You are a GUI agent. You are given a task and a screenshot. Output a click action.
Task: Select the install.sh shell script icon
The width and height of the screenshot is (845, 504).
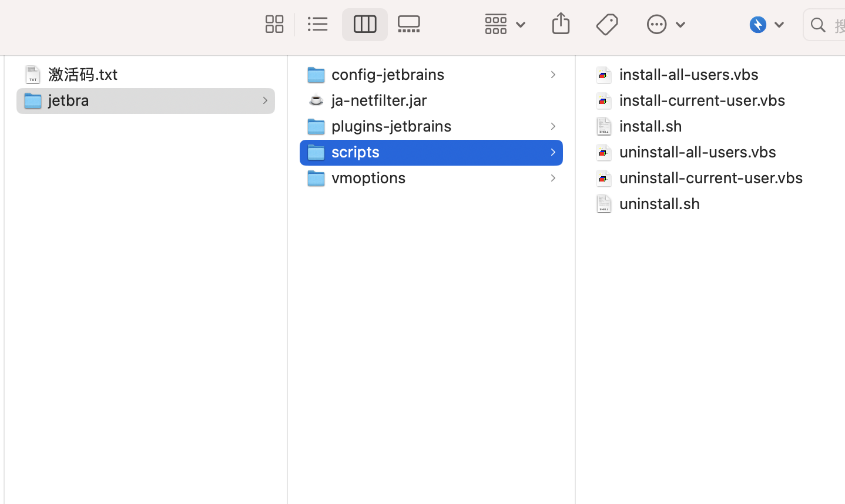(603, 126)
